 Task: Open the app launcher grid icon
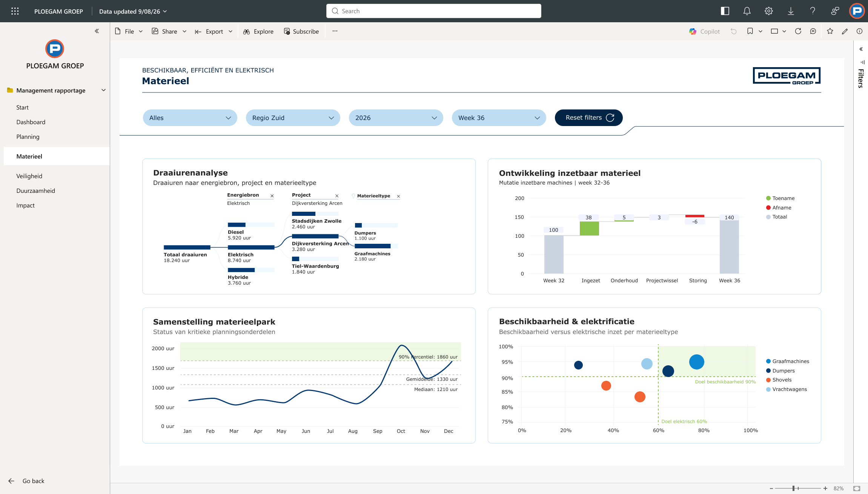[15, 11]
